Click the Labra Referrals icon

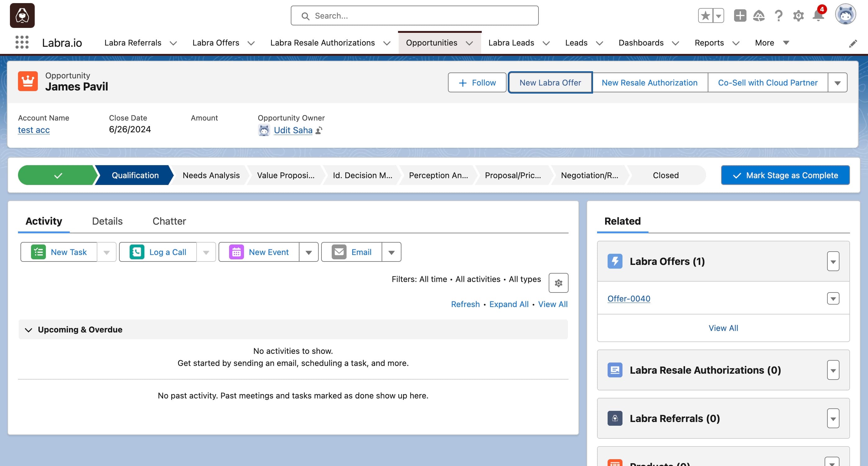615,418
